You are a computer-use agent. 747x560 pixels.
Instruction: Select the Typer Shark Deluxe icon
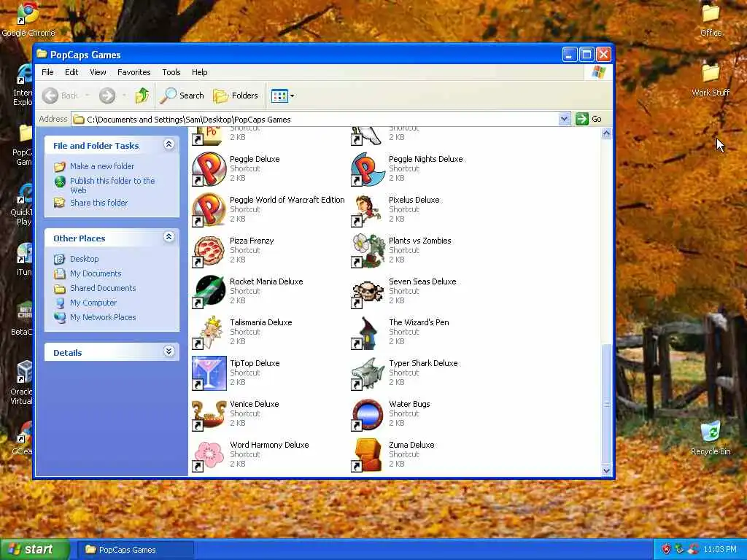coord(368,373)
